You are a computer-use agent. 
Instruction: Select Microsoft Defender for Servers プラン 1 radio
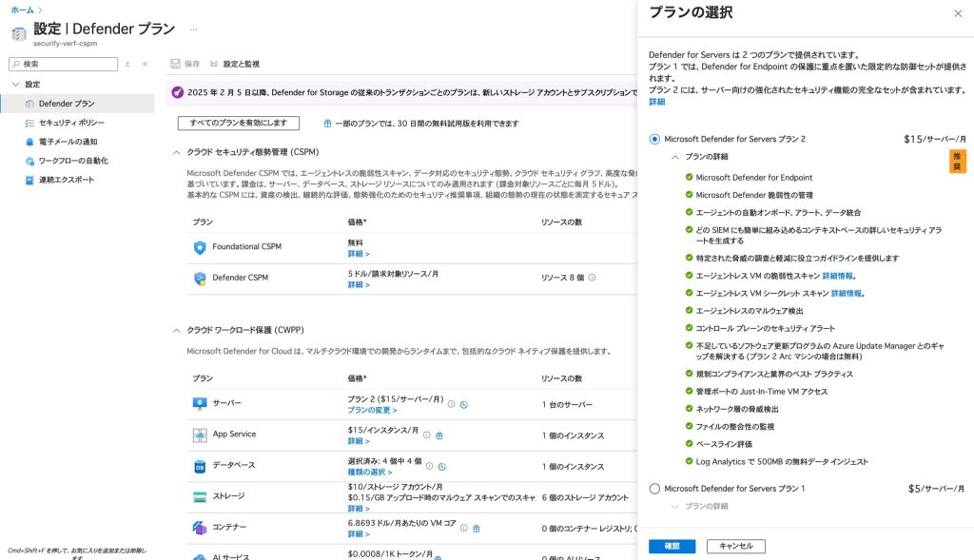[654, 489]
